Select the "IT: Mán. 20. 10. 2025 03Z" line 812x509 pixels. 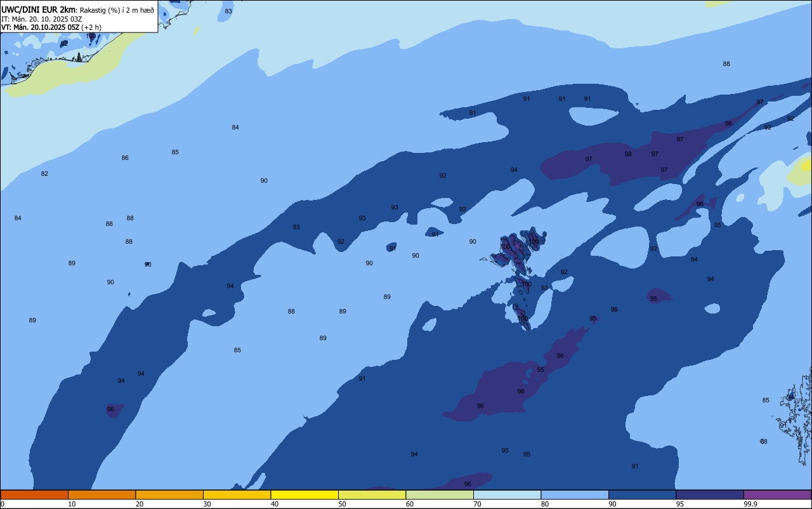41,18
